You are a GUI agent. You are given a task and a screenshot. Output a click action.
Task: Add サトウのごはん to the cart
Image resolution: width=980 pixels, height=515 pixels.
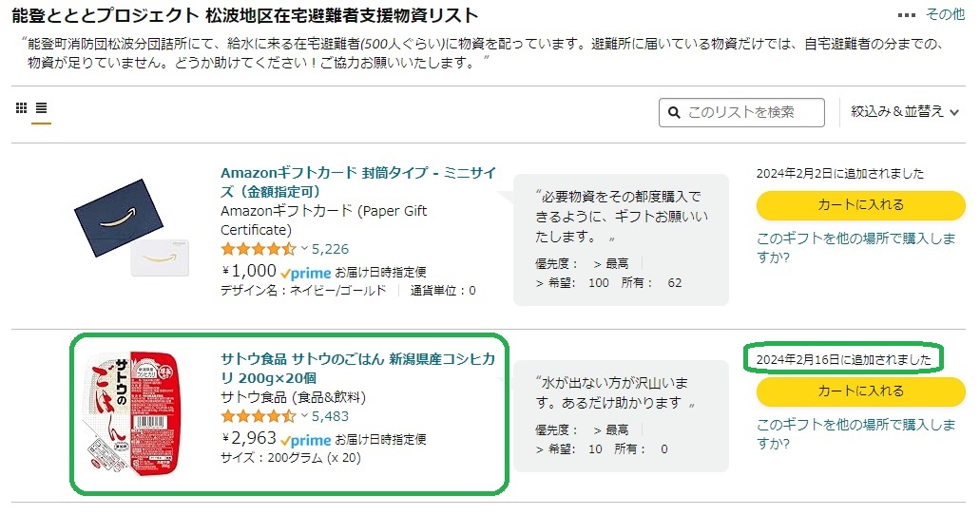pyautogui.click(x=860, y=391)
